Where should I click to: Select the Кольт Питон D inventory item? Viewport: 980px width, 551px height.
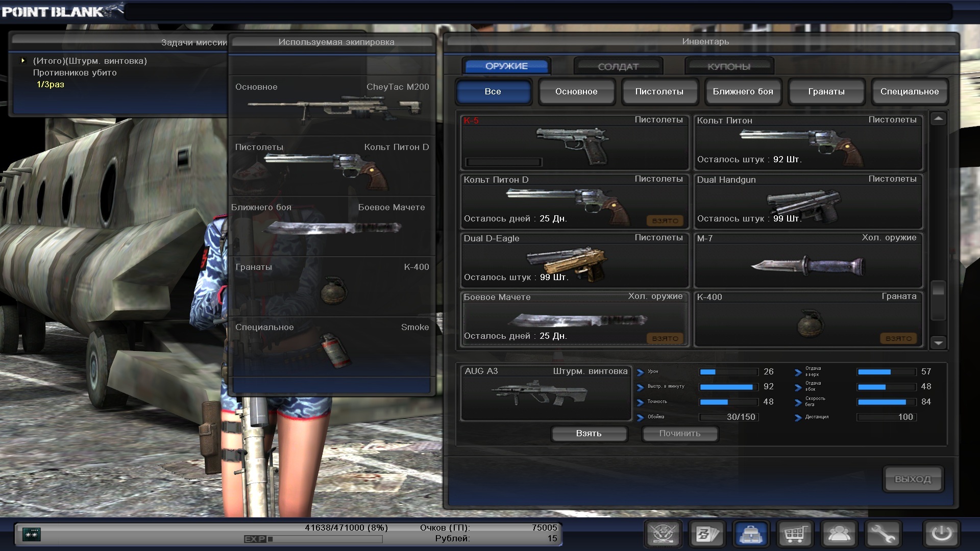point(575,202)
